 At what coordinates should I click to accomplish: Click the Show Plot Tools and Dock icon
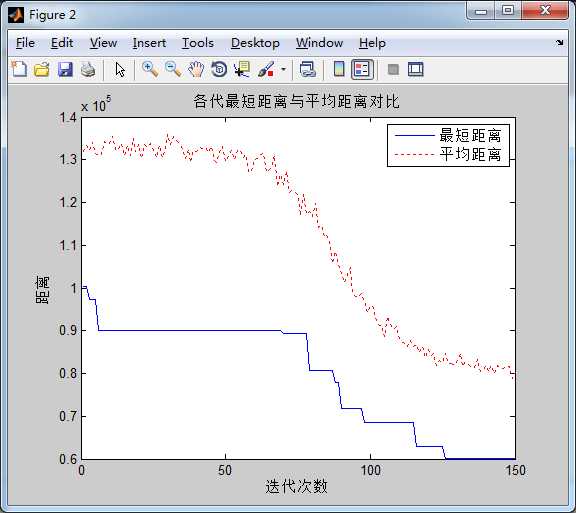tap(415, 69)
